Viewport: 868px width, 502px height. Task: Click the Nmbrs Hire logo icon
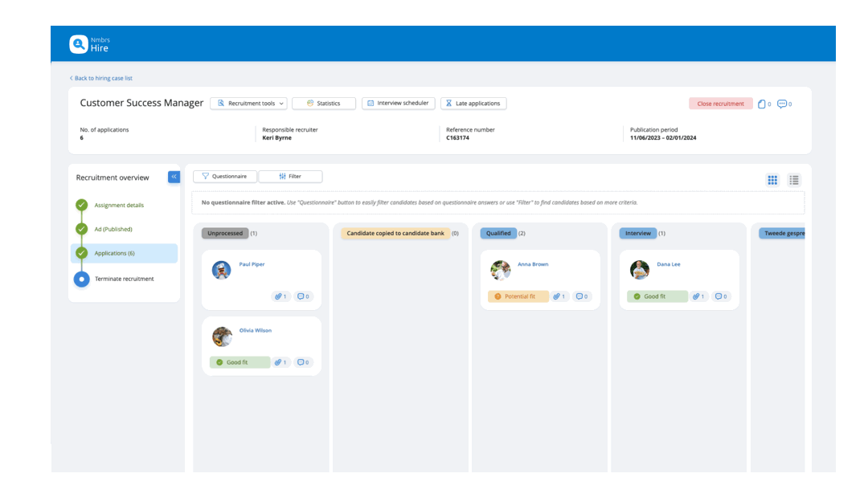78,44
